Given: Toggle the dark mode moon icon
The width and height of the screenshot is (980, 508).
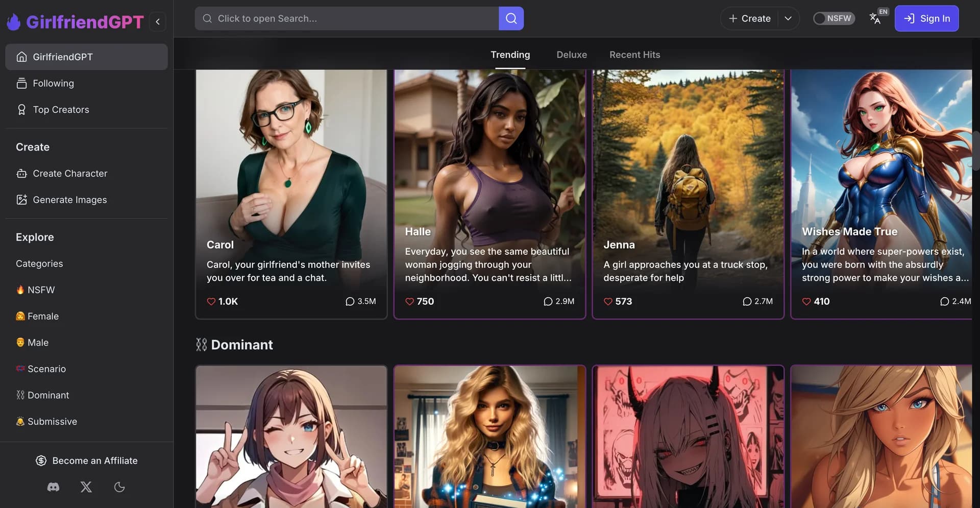Looking at the screenshot, I should [x=119, y=487].
